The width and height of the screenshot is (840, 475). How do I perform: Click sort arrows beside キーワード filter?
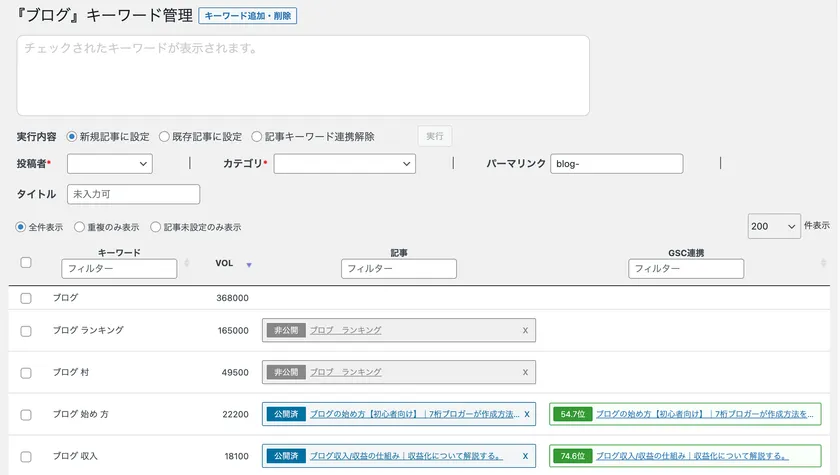coord(187,264)
